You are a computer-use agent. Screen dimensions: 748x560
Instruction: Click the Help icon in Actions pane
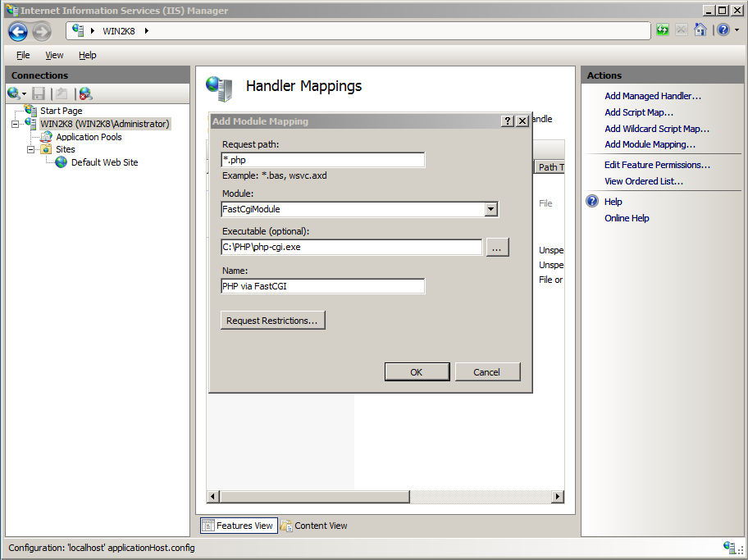[x=592, y=202]
